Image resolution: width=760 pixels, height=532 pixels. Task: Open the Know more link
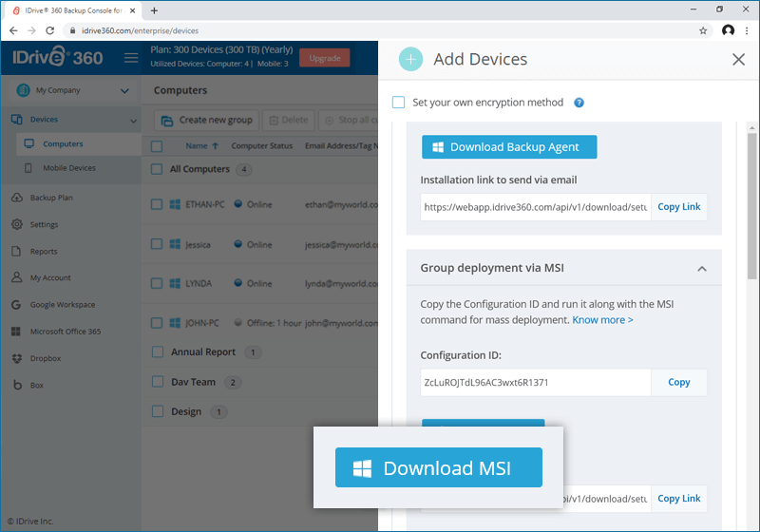(x=602, y=320)
